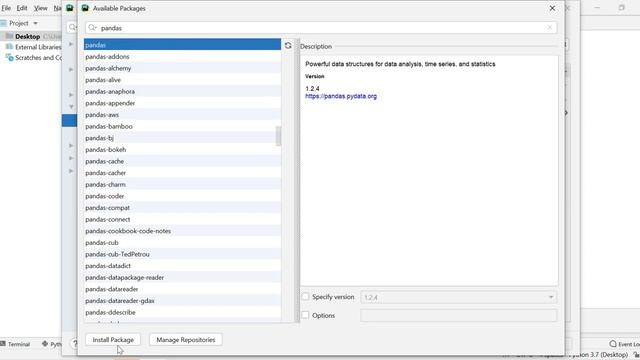Screen dimensions: 640x360
Task: Select pandas-alive package
Action: [182, 80]
